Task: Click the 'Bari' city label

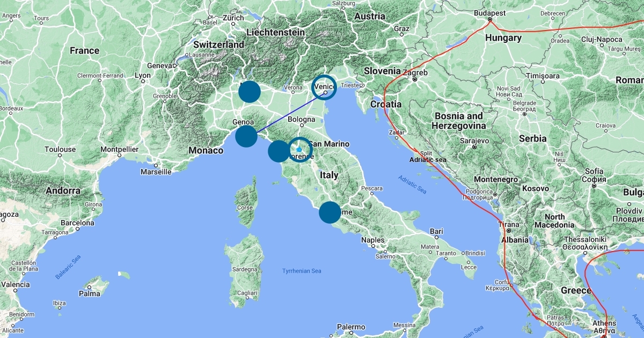Action: click(436, 231)
